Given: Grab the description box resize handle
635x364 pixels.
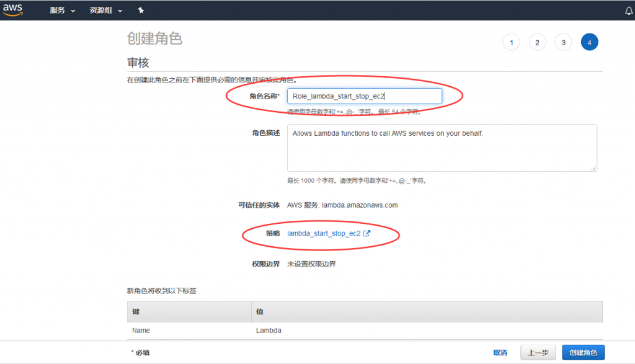Looking at the screenshot, I should click(593, 168).
